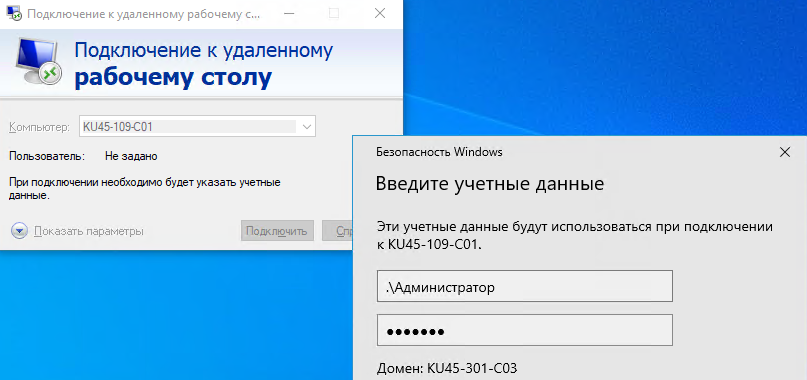This screenshot has height=380, width=807.
Task: Click the credentials hint text about KU45-109-C01
Action: [575, 235]
